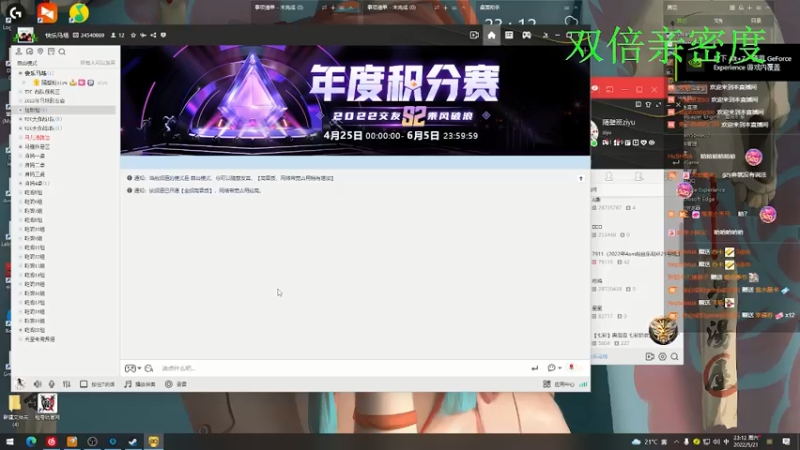Open the game controller icon in YY header
The width and height of the screenshot is (800, 450).
tap(527, 35)
